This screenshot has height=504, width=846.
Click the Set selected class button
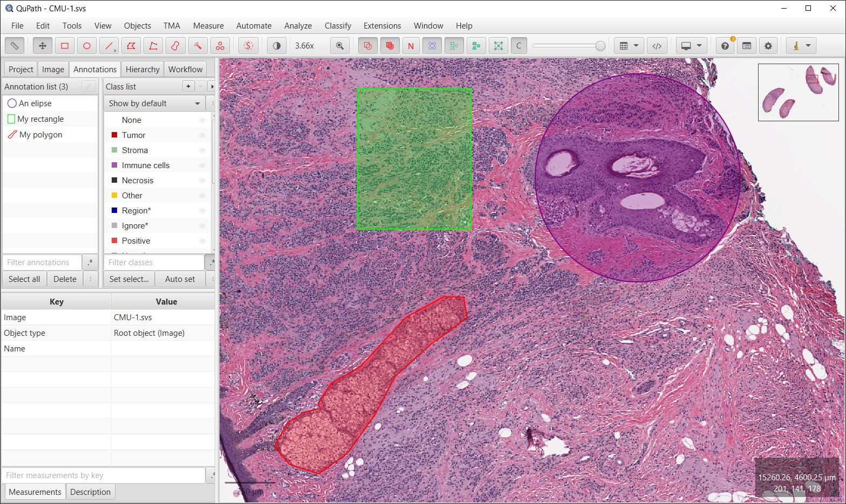pos(129,279)
